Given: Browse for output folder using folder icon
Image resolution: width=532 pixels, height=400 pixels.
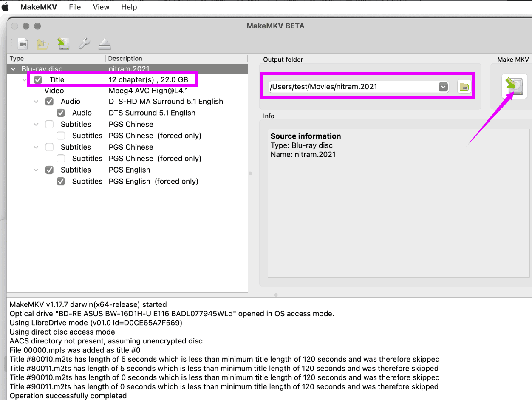Looking at the screenshot, I should (x=464, y=87).
